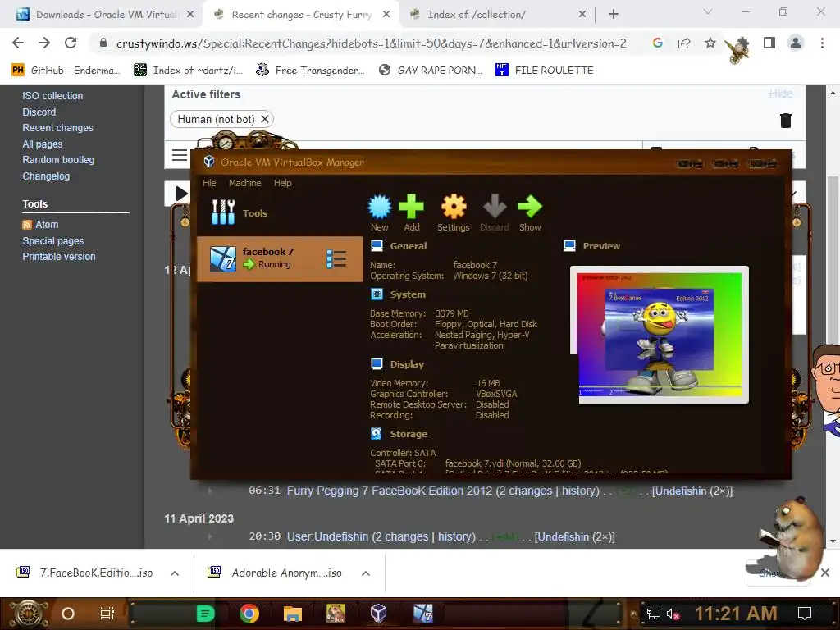Open the Atom feed link
Image resolution: width=840 pixels, height=630 pixels.
tap(47, 225)
